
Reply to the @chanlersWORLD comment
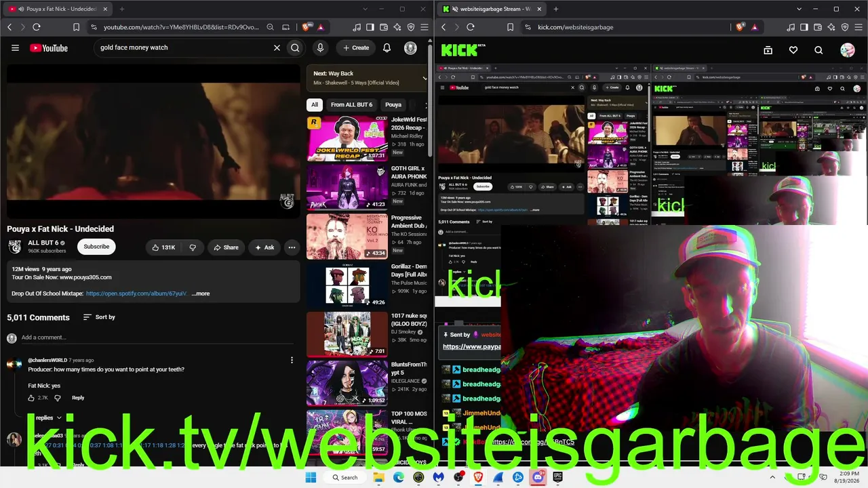[x=78, y=398]
